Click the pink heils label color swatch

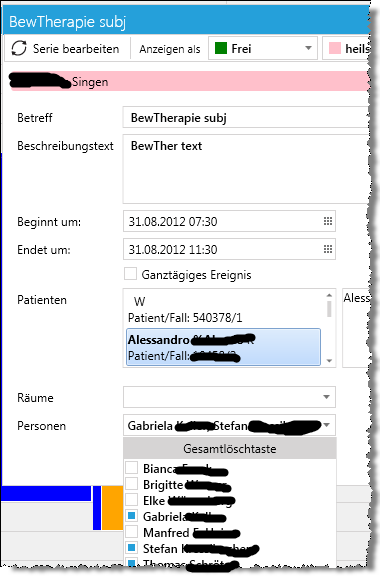point(335,48)
